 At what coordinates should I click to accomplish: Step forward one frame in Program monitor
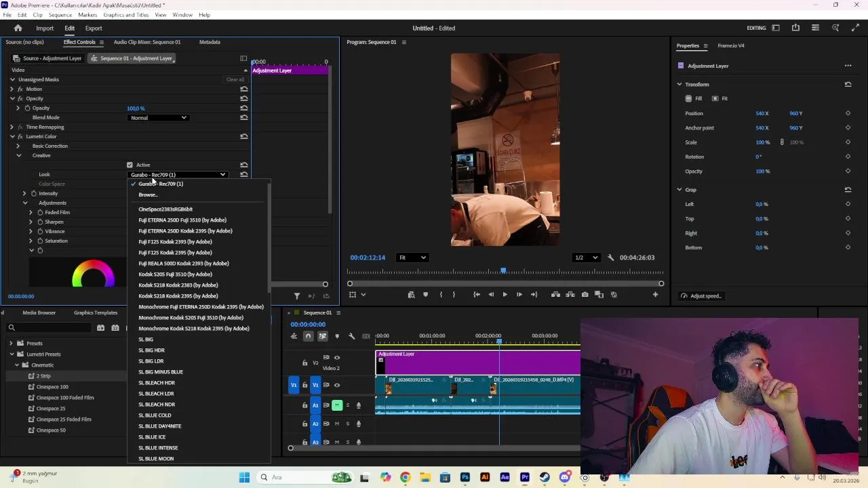pyautogui.click(x=519, y=295)
